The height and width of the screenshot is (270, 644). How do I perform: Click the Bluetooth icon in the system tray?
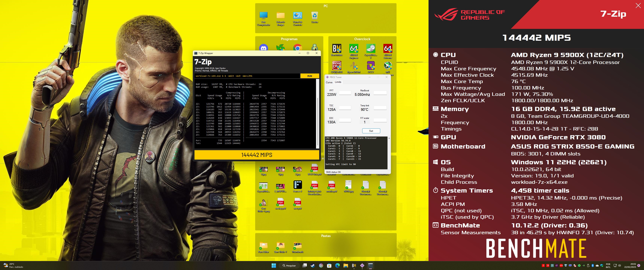[593, 265]
